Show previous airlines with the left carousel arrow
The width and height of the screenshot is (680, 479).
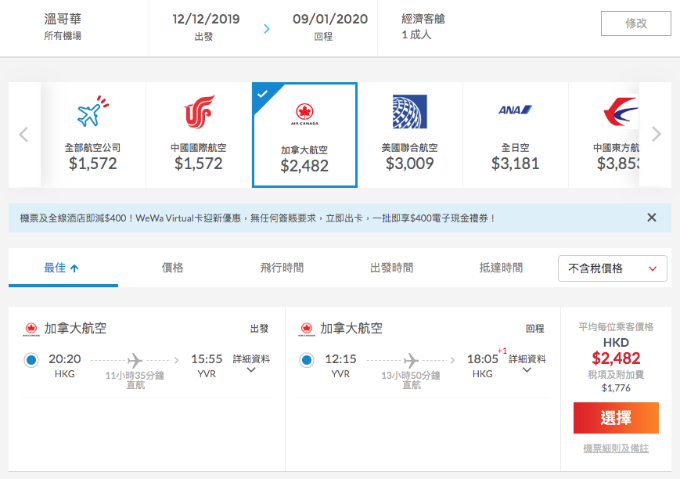pos(24,134)
